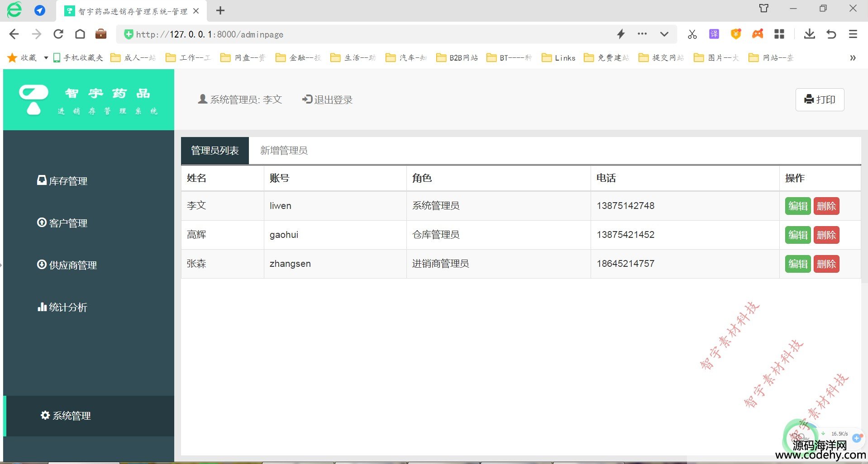
Task: Click the browser home icon
Action: [x=80, y=34]
